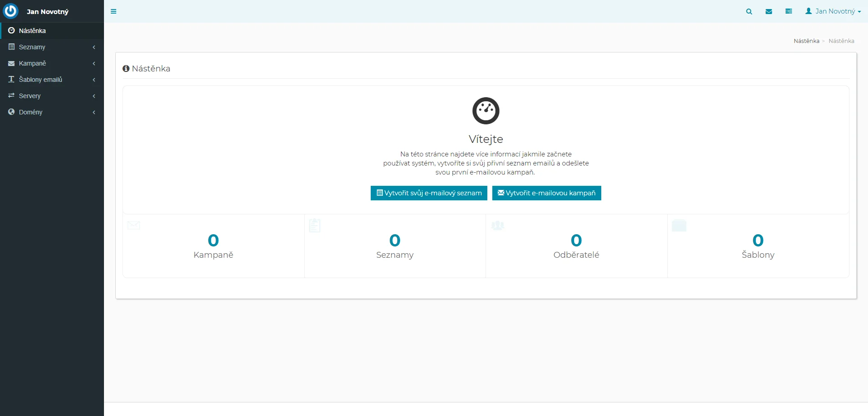Open the envelope messages icon in header

[769, 12]
